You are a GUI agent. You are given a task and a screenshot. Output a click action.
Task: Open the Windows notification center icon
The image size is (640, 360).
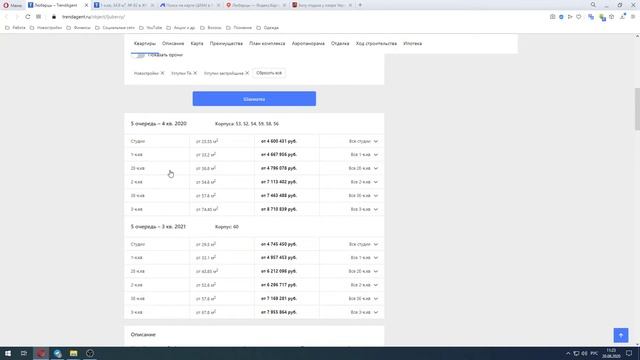629,353
